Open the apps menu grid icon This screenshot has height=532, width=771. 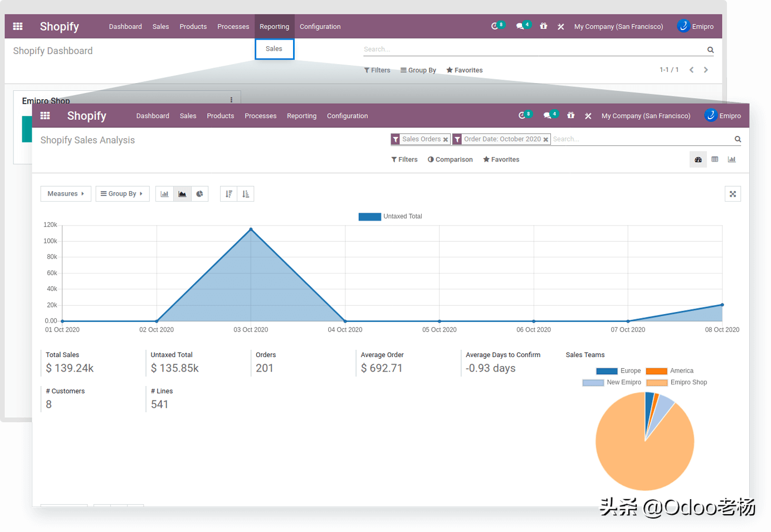coord(45,115)
